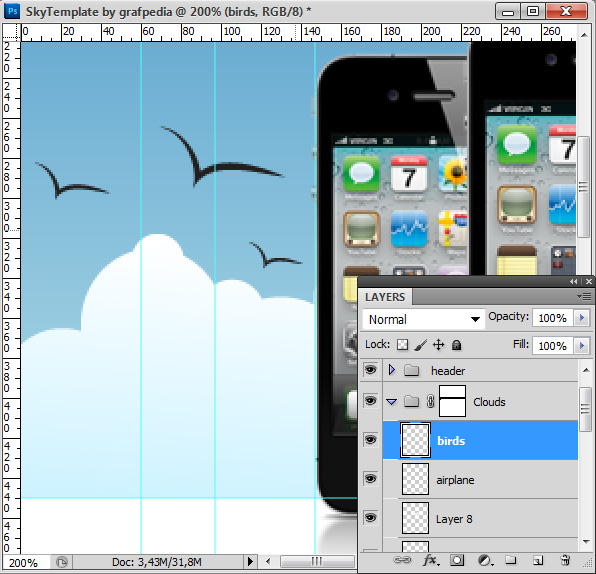Click the status bar preview icon
This screenshot has width=596, height=574.
click(62, 562)
